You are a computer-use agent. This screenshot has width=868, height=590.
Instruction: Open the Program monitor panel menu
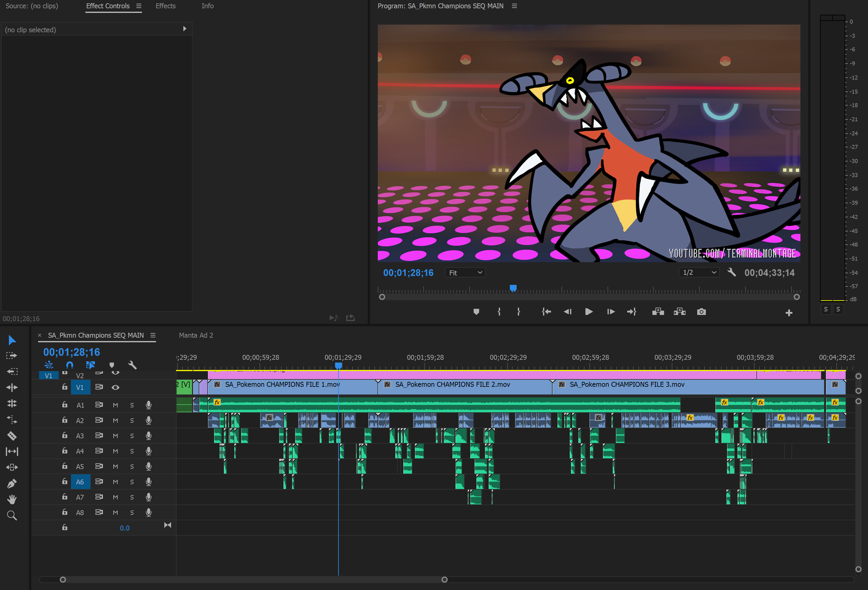(514, 6)
